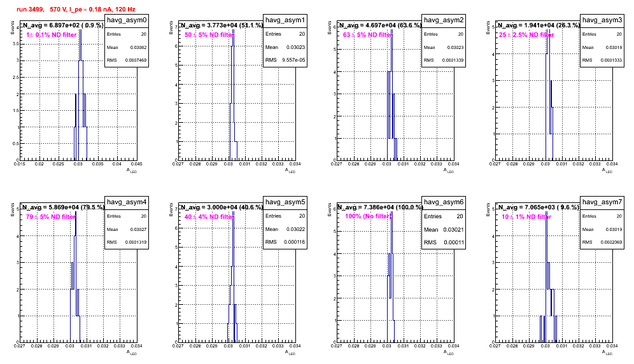The image size is (634, 364).
Task: Click the N_avg = 1.941e+04 label
Action: click(539, 25)
